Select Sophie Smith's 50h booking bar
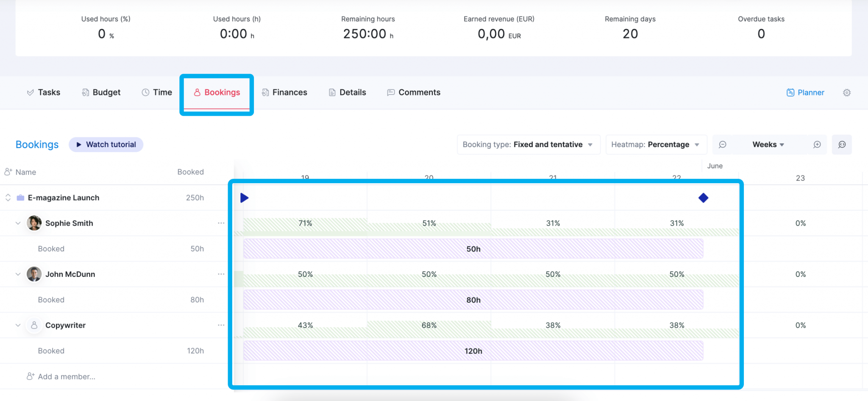 (x=473, y=249)
